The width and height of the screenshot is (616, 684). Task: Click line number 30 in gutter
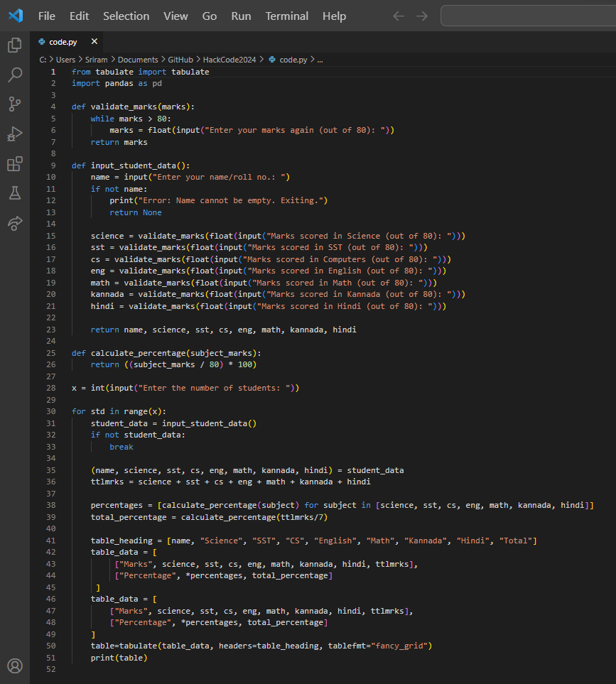[x=51, y=411]
